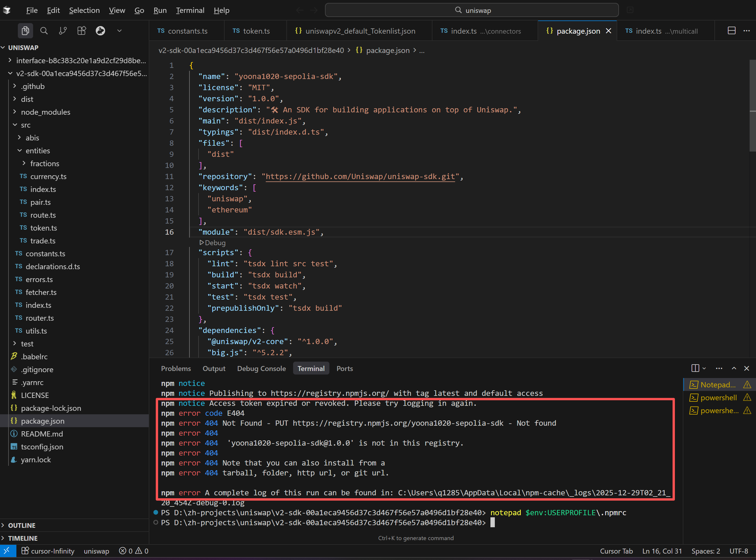
Task: Open the GitHub repository URL link
Action: [x=360, y=177]
